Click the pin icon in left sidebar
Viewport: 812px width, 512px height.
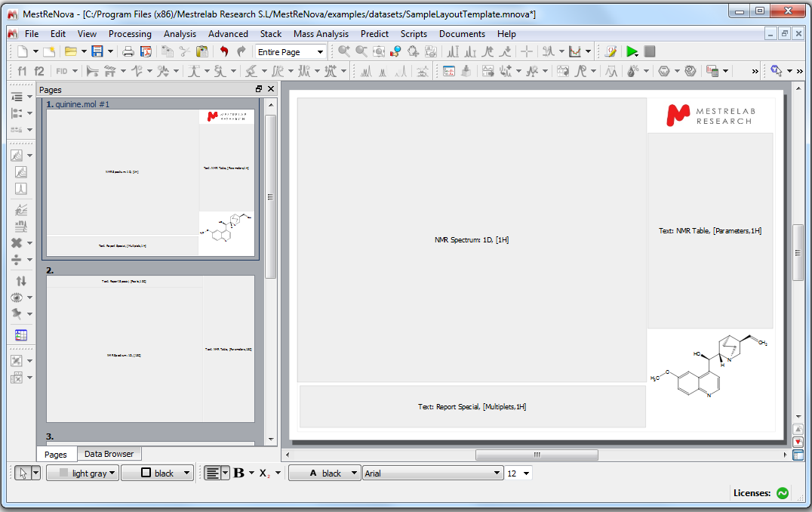(17, 313)
